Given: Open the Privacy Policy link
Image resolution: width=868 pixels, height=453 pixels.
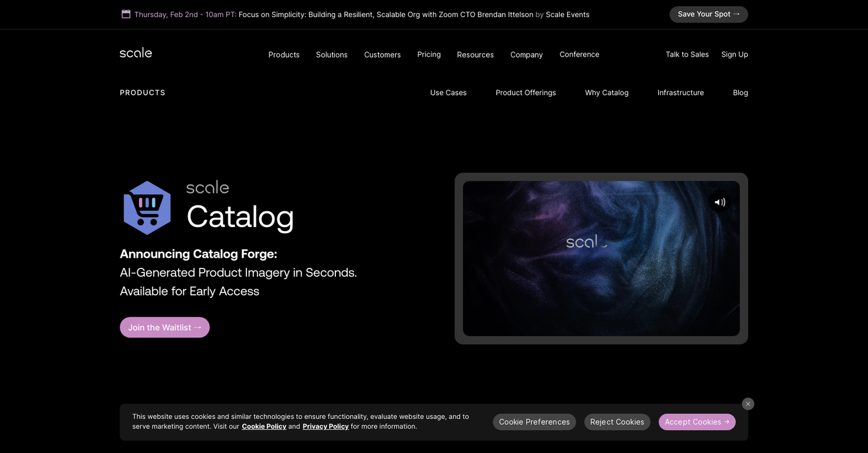Looking at the screenshot, I should (x=326, y=426).
